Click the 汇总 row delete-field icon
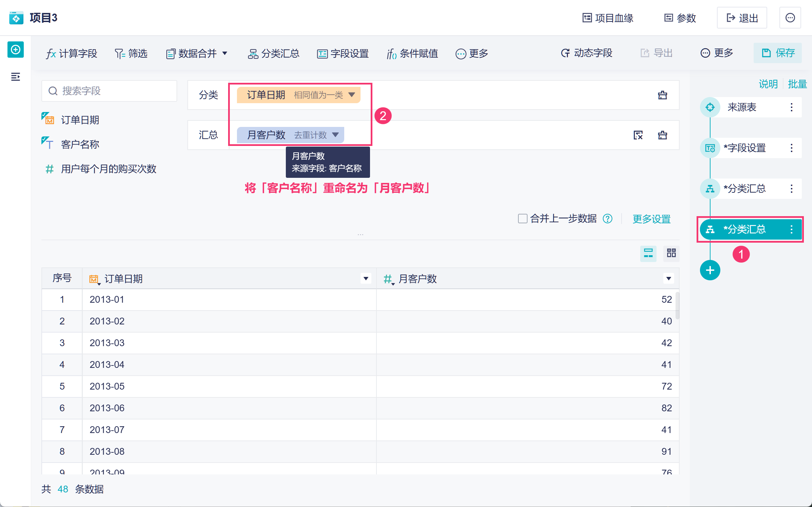Screen dimensions: 812x507 pyautogui.click(x=638, y=135)
